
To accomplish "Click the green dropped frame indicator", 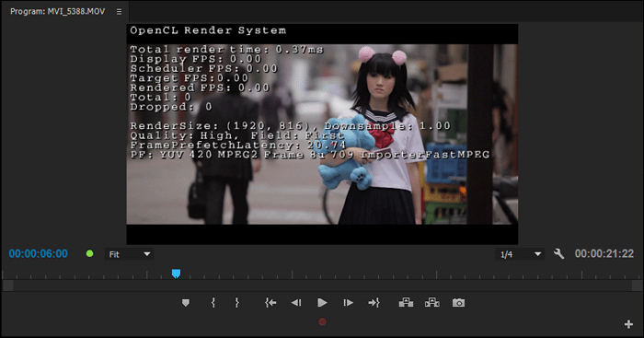I will click(89, 253).
